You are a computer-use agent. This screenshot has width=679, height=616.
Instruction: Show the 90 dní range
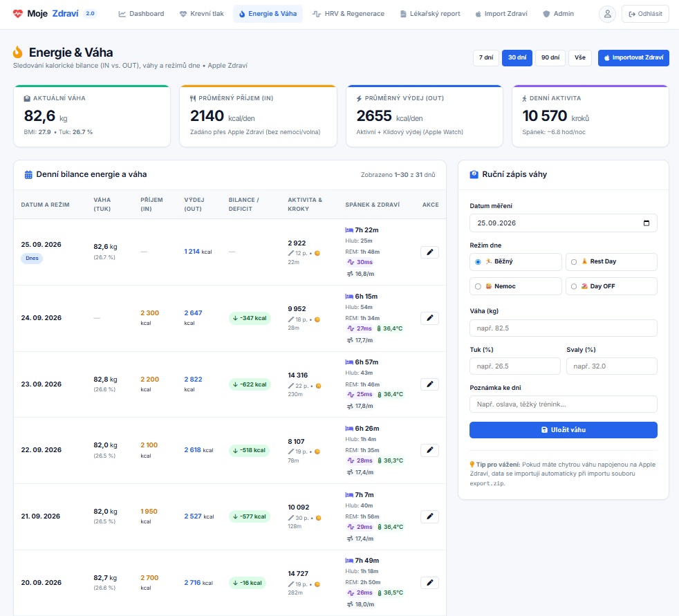(550, 57)
